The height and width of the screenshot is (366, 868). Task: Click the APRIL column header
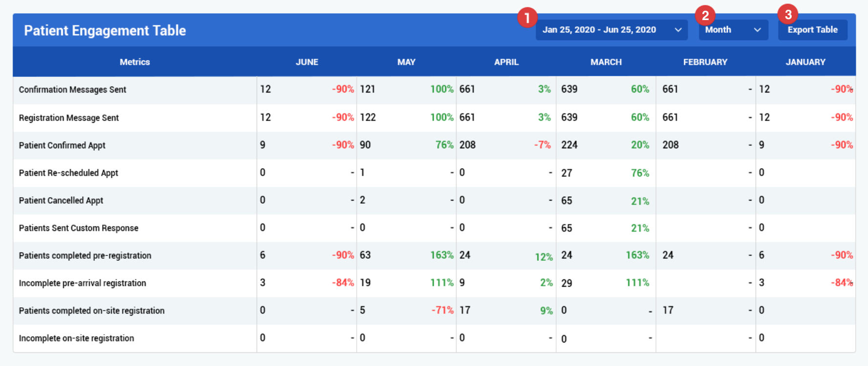pyautogui.click(x=506, y=62)
